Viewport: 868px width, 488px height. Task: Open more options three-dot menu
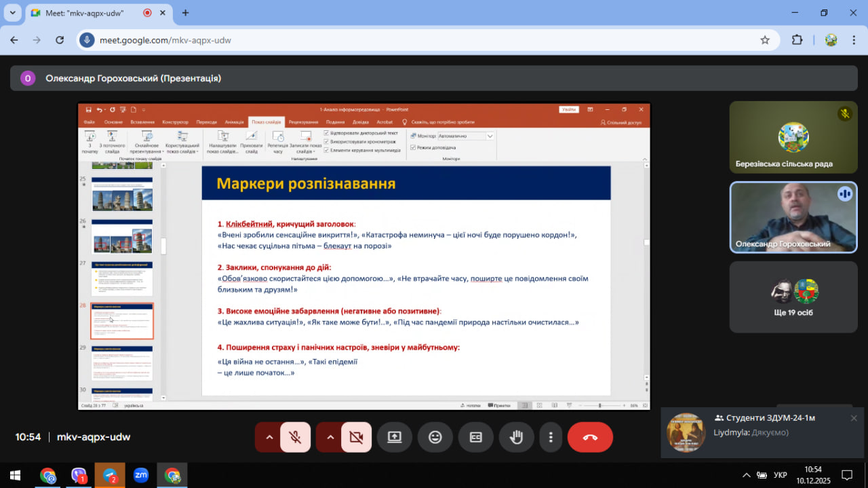click(x=551, y=438)
